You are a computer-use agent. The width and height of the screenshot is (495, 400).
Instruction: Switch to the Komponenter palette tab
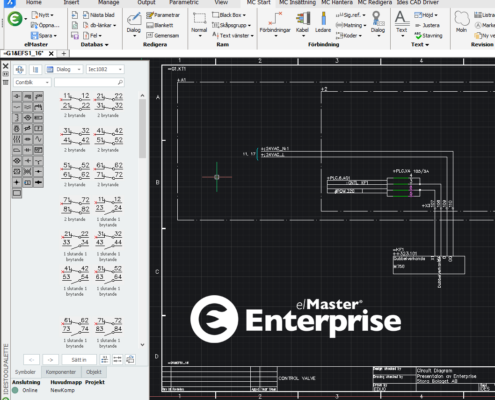[x=61, y=372]
